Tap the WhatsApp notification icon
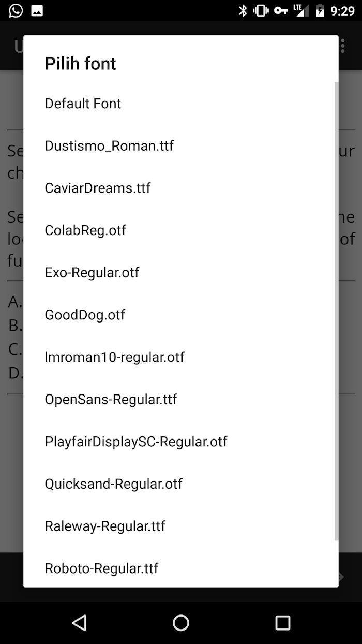The image size is (362, 644). (x=16, y=10)
